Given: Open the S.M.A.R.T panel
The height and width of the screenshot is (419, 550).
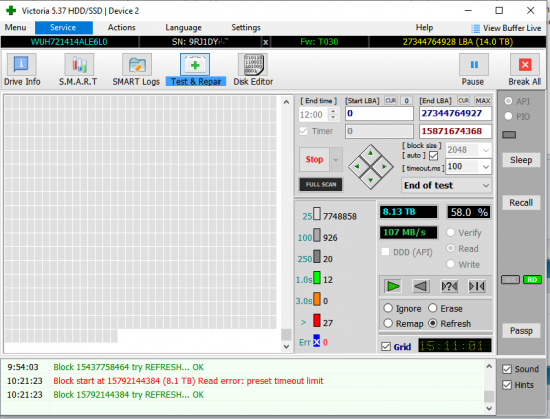Looking at the screenshot, I should 78,70.
